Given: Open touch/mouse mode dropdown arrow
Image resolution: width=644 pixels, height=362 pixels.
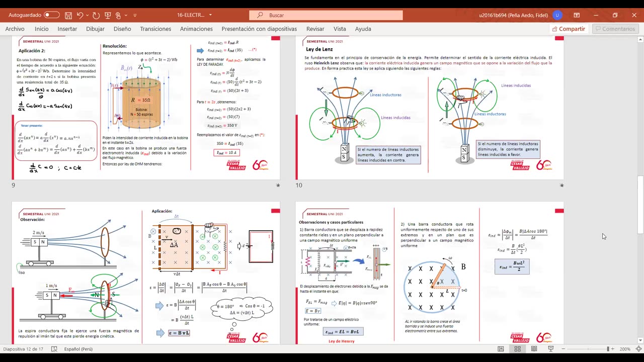Looking at the screenshot, I should 126,16.
